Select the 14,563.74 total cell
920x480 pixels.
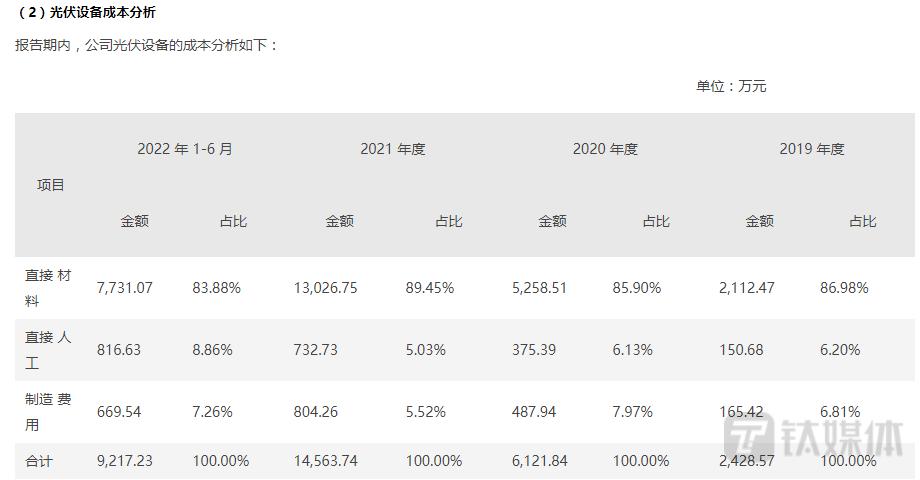[325, 461]
